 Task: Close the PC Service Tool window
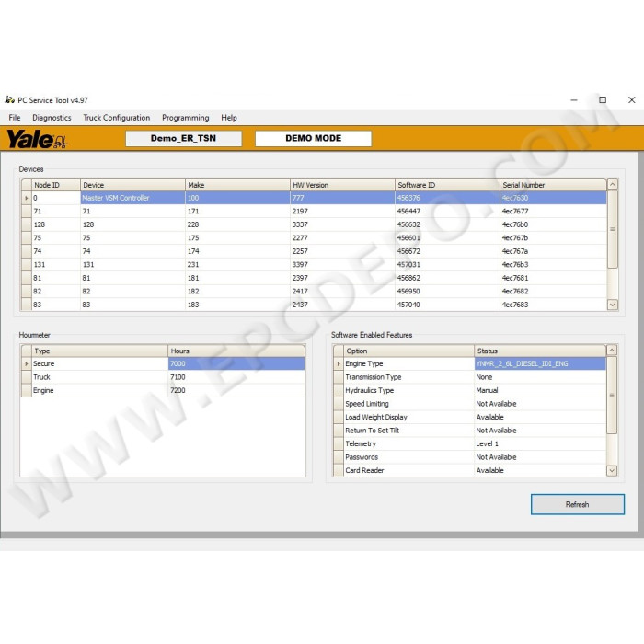click(632, 99)
